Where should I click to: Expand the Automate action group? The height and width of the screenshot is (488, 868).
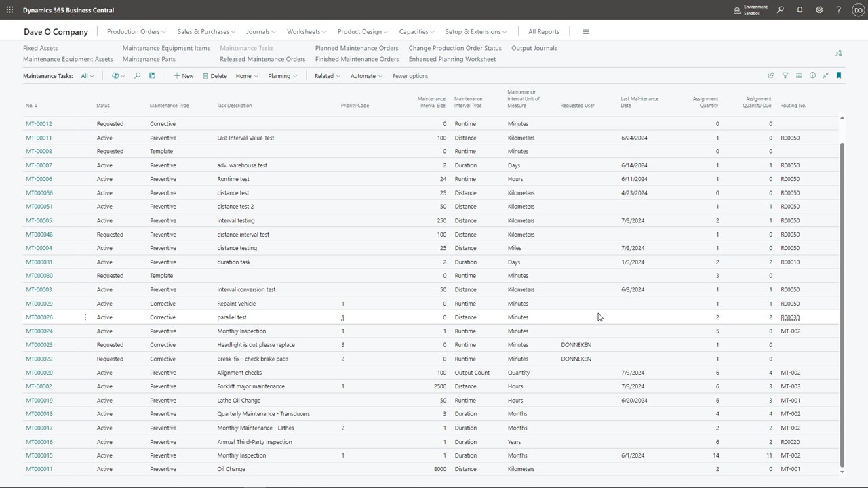pos(366,76)
